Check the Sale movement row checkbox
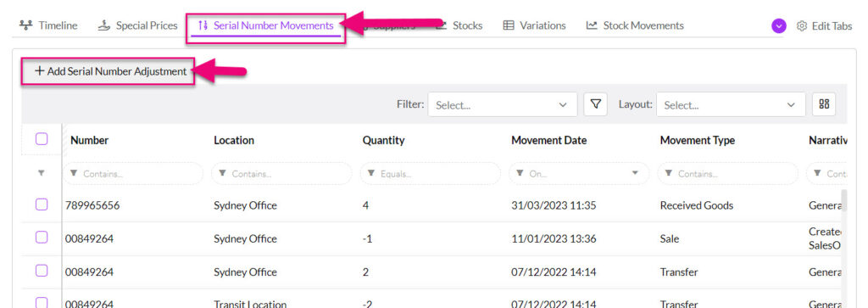The image size is (868, 308). (x=42, y=238)
